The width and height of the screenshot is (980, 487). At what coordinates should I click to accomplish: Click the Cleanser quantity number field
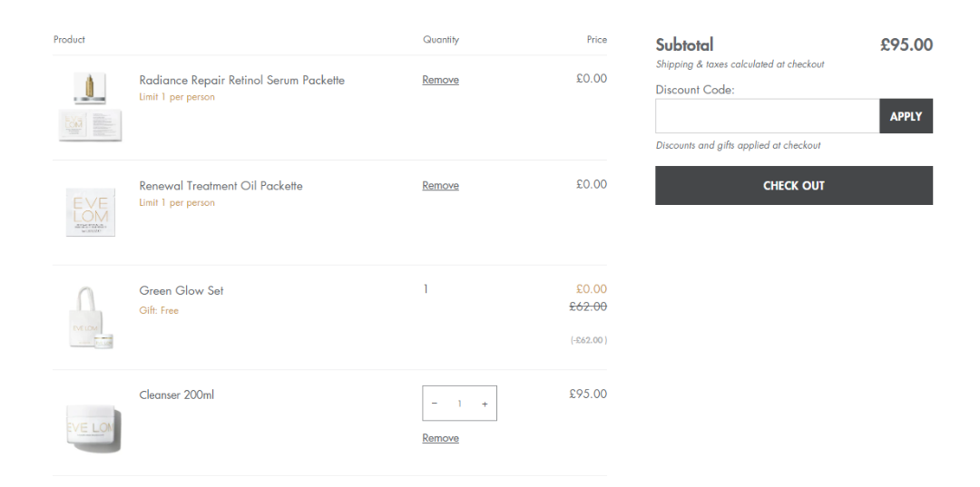click(x=459, y=404)
